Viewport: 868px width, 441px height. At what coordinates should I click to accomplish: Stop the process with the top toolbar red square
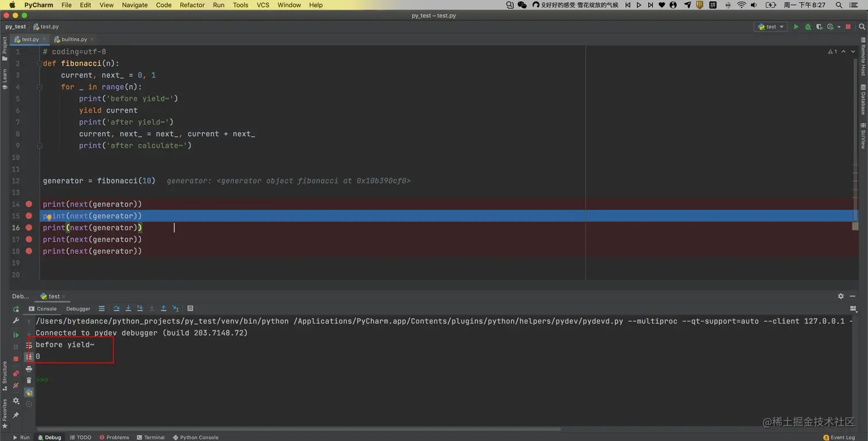point(848,27)
